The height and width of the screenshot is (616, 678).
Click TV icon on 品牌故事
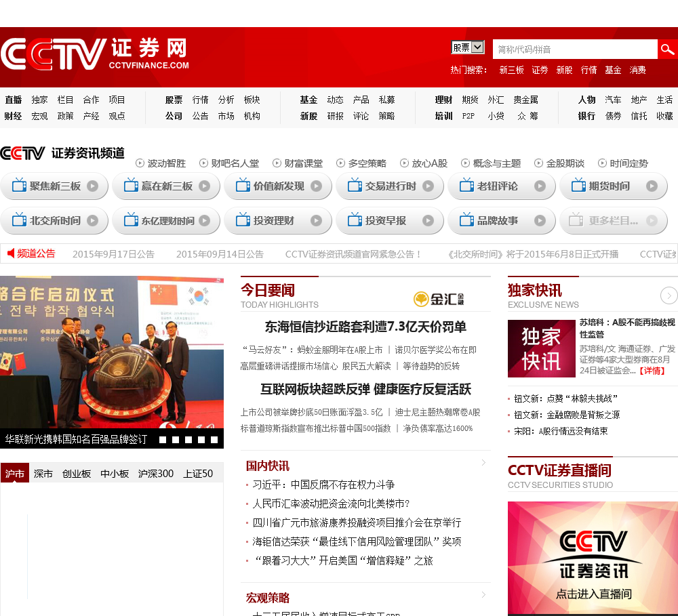466,220
